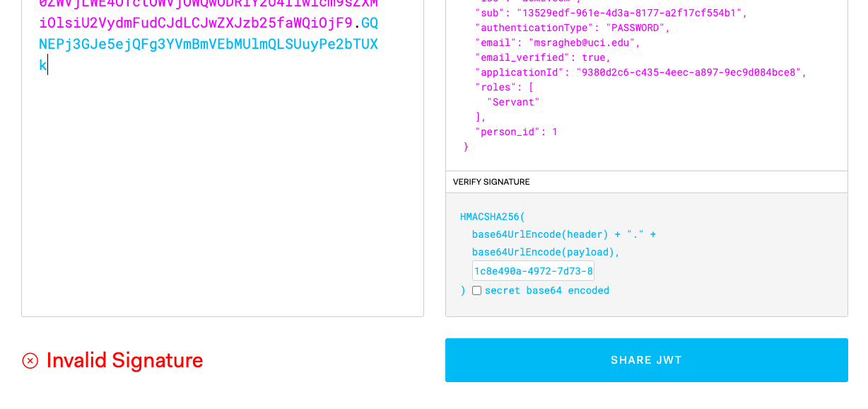Click the HMACSHA256( text

pos(493,217)
